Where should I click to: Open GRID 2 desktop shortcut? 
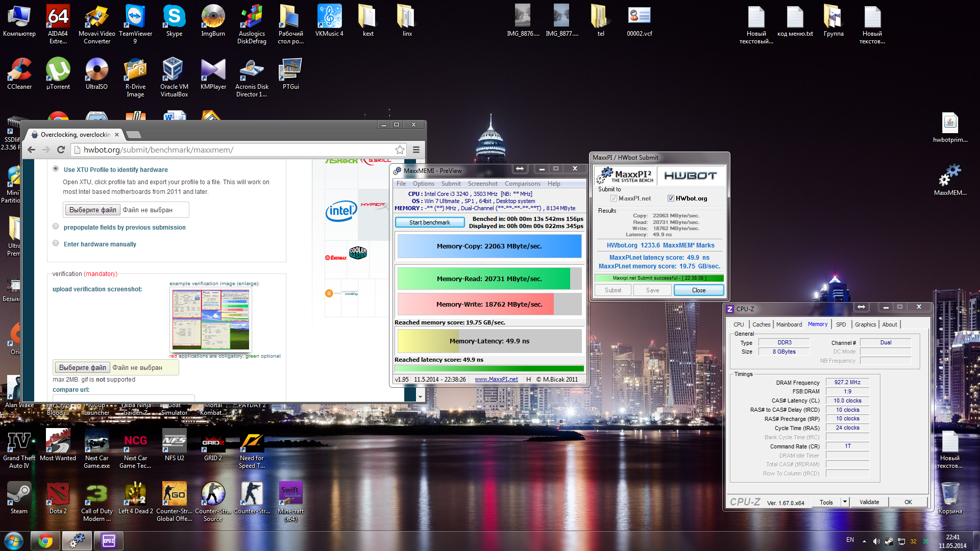click(213, 444)
